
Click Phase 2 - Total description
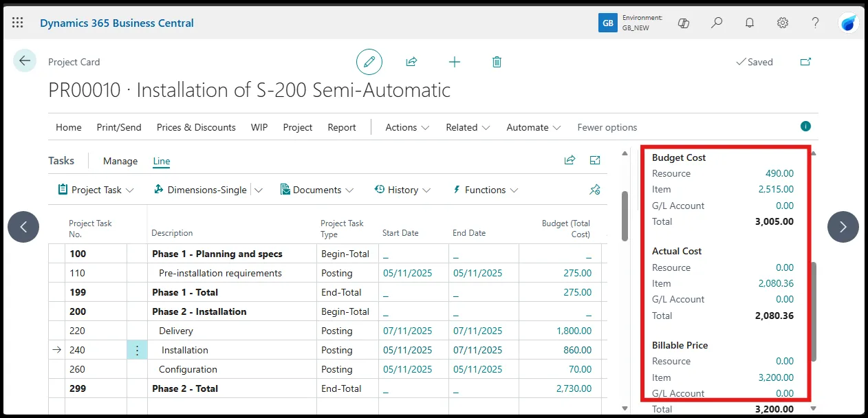click(185, 388)
